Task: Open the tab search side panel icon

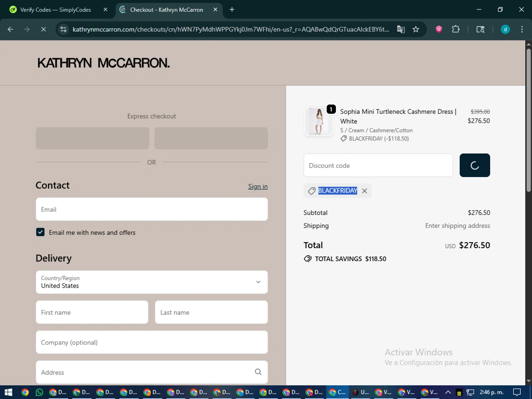Action: coord(480,29)
